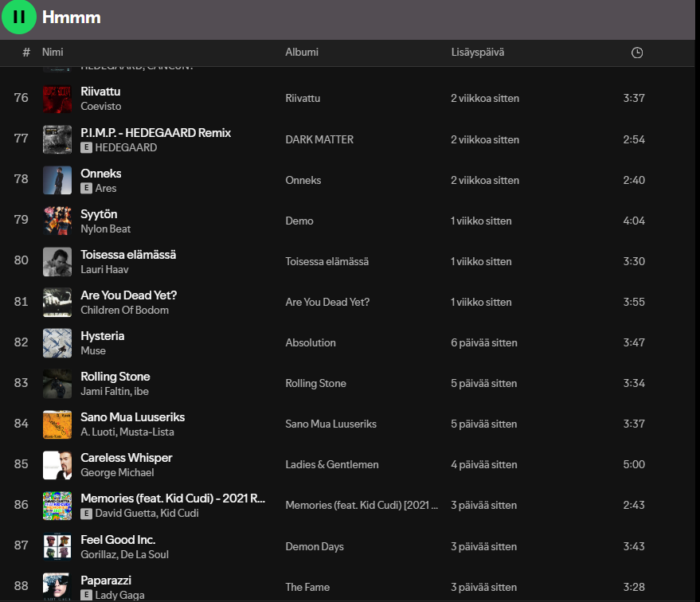Open the Onneks album link
The height and width of the screenshot is (602, 700).
303,180
